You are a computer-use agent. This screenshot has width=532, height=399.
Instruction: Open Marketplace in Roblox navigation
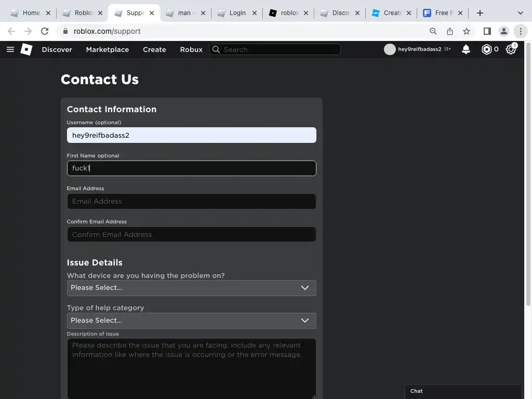coord(108,49)
